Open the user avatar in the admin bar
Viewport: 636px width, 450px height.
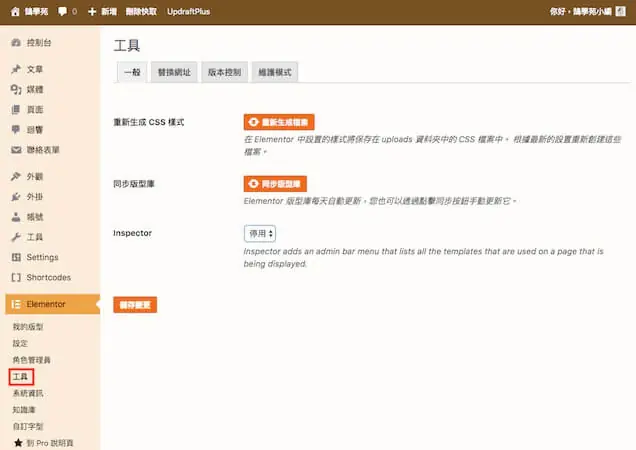[621, 11]
